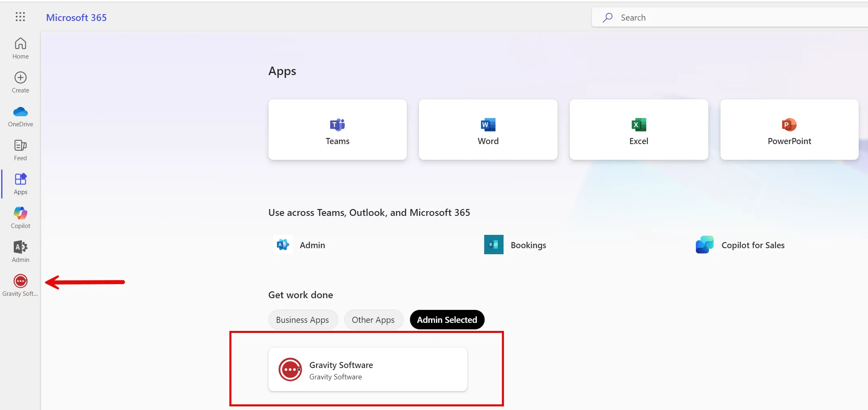The width and height of the screenshot is (868, 410).
Task: Open Copilot for Sales app
Action: [x=740, y=245]
